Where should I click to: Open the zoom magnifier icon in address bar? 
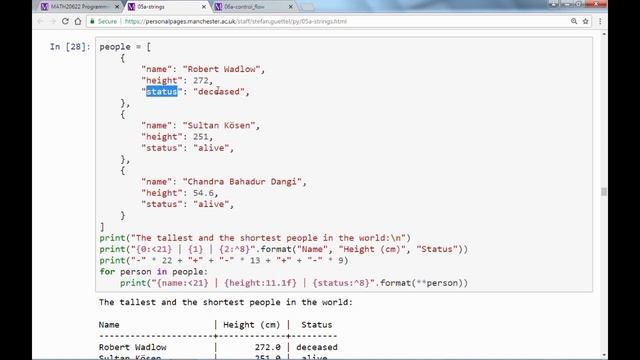point(574,21)
